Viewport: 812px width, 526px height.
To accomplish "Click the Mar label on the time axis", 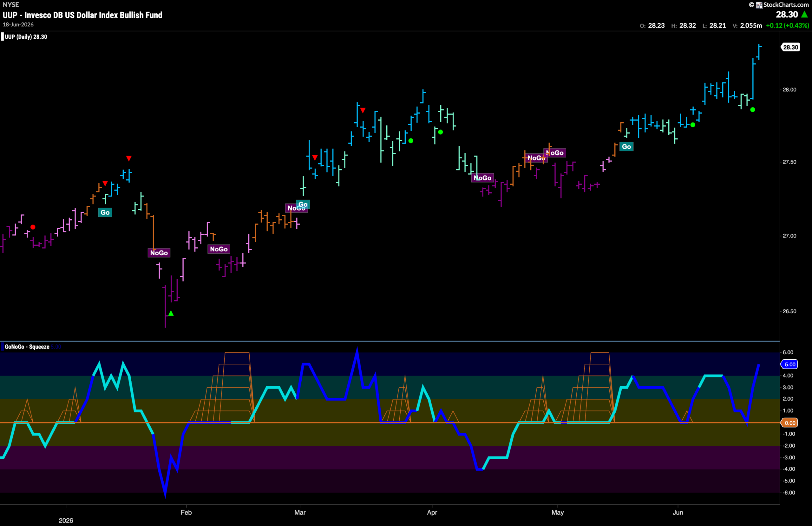I will [x=300, y=512].
